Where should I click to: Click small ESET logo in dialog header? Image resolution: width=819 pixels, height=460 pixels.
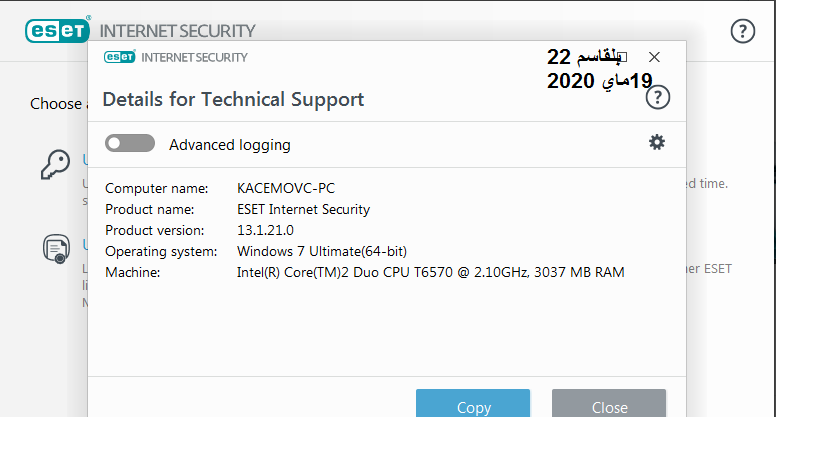pos(120,56)
